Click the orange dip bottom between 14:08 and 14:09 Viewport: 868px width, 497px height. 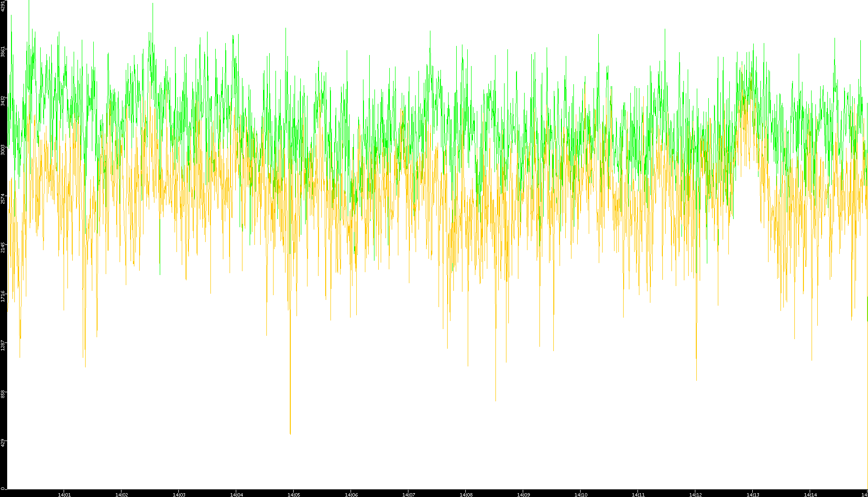[x=495, y=400]
